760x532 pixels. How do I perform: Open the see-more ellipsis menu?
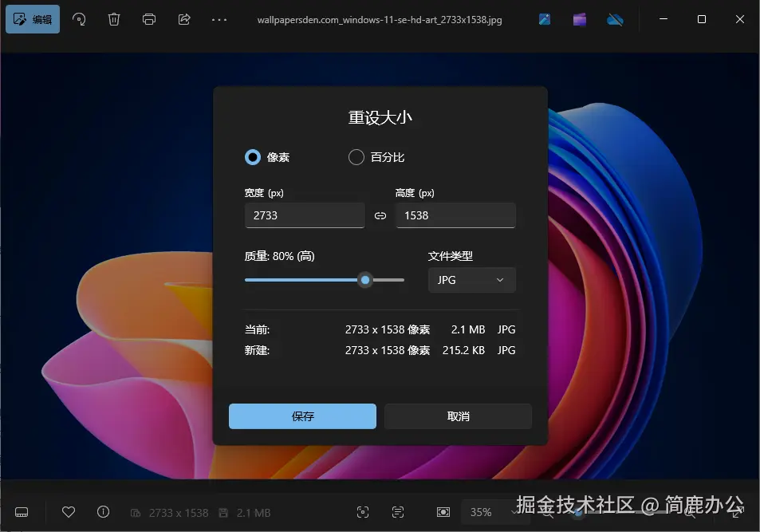click(x=219, y=19)
